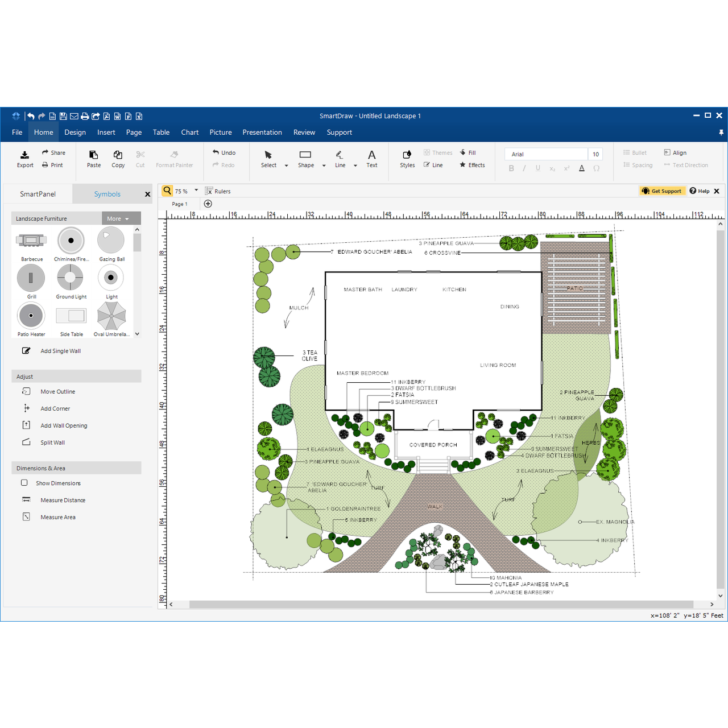This screenshot has height=728, width=728.
Task: Enable Show Dimensions
Action: (24, 483)
